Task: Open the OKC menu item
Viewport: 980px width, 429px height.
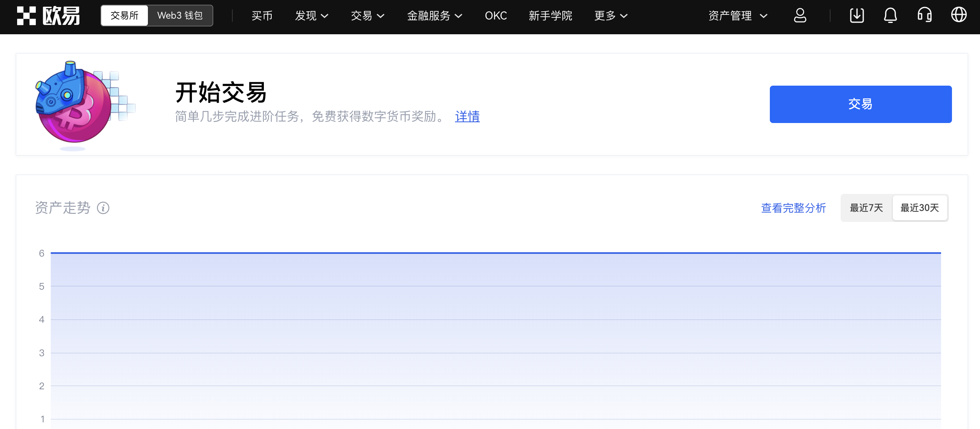Action: [496, 16]
